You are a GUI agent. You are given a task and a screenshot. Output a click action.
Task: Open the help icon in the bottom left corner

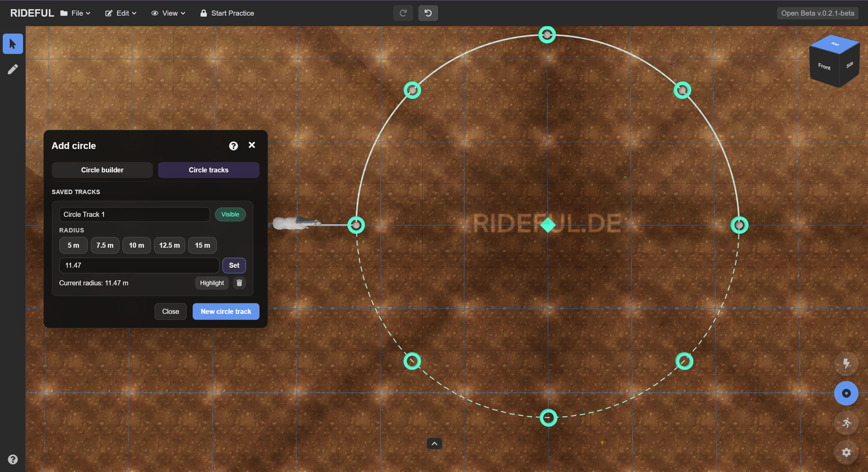point(13,459)
